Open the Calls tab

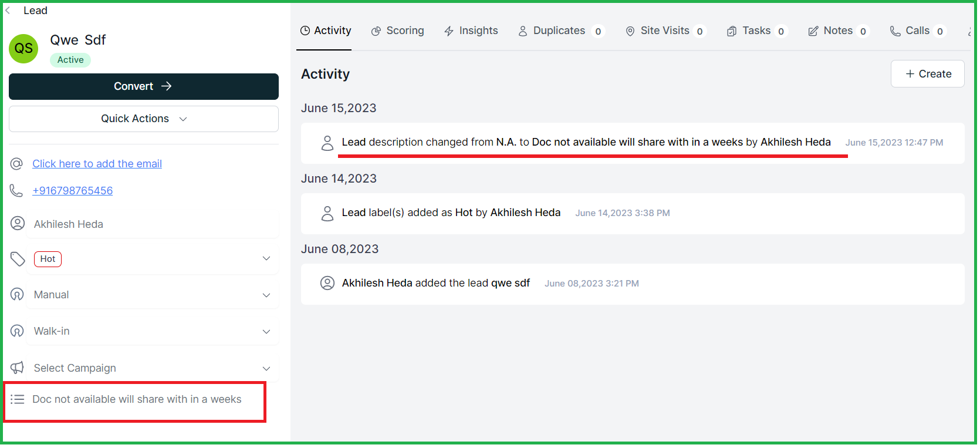918,31
